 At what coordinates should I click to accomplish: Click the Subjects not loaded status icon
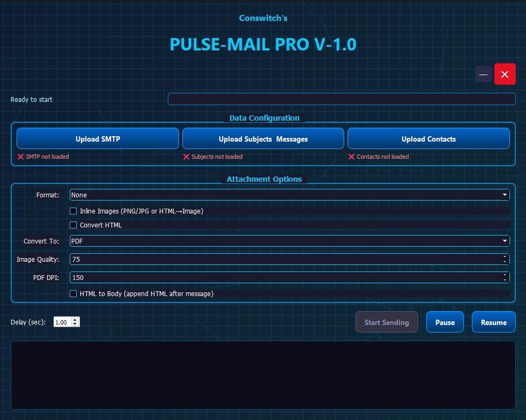tap(187, 157)
